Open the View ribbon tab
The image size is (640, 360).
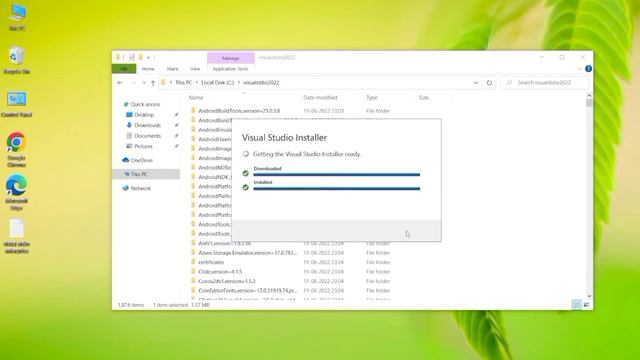195,69
